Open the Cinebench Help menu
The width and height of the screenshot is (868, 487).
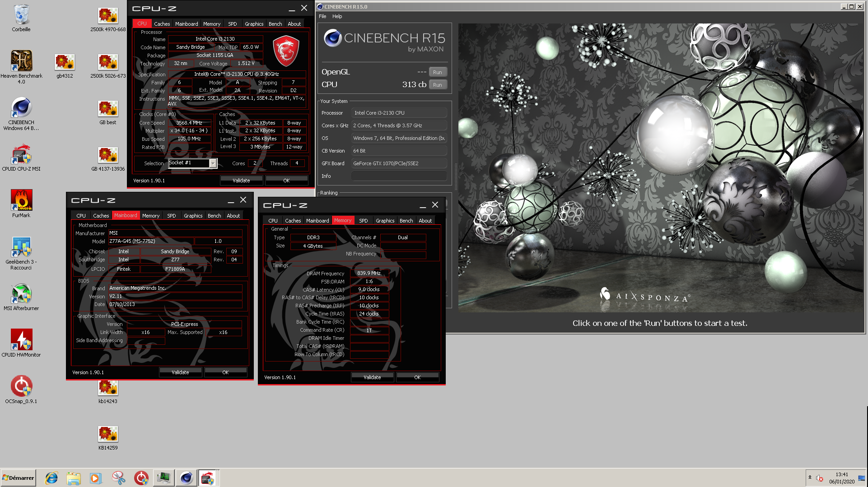(337, 16)
